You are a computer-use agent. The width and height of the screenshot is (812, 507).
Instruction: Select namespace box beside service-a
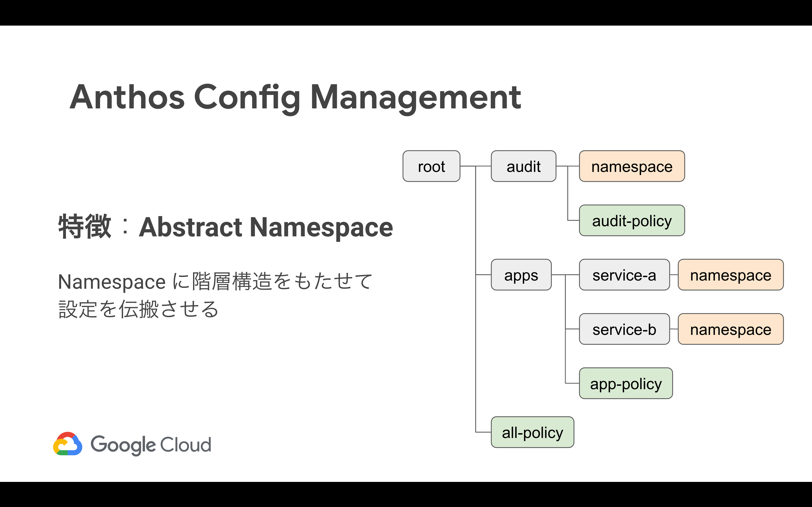coord(731,275)
